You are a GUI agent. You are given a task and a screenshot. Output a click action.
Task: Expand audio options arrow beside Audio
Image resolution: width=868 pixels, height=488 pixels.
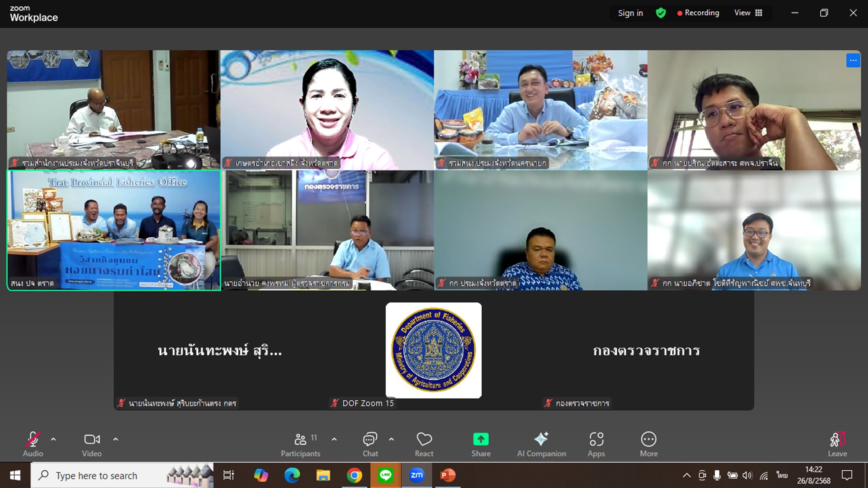(x=53, y=439)
